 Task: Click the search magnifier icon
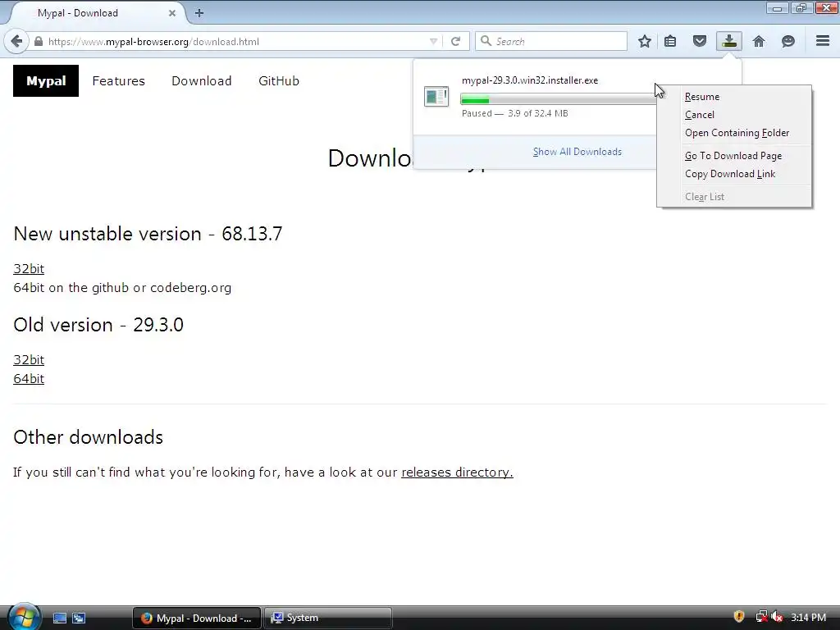[486, 41]
